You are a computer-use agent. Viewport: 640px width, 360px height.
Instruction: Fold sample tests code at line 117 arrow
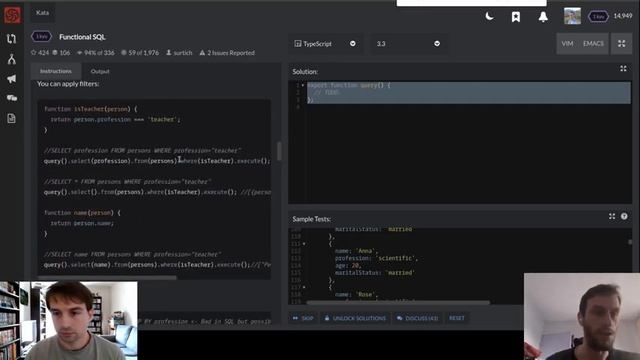click(304, 287)
